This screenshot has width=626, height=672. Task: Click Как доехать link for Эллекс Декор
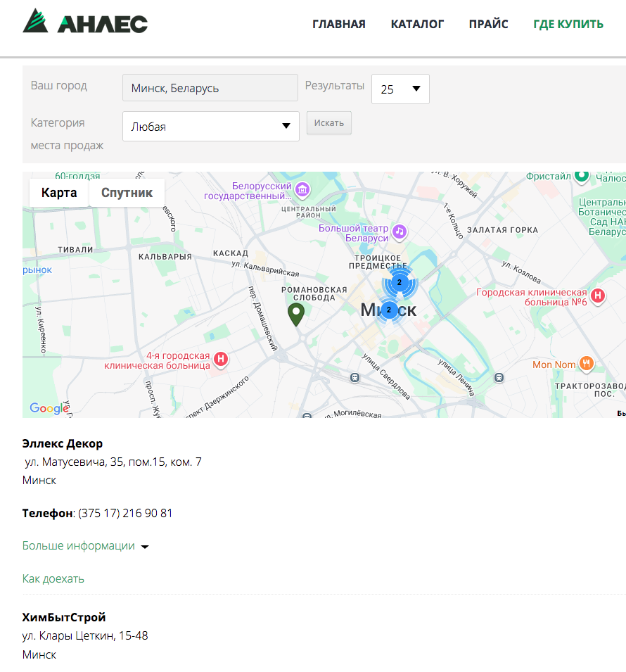pyautogui.click(x=53, y=578)
